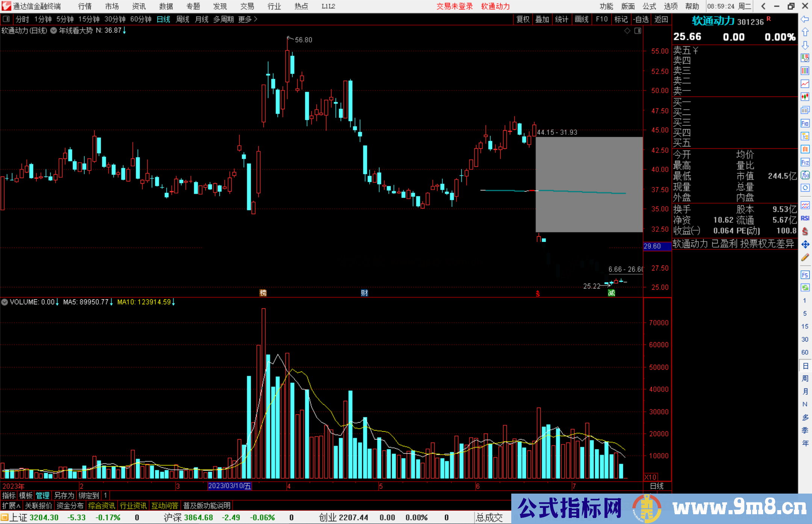The width and height of the screenshot is (812, 524).
Task: Select the pencil drawing tool icon
Action: [x=805, y=258]
